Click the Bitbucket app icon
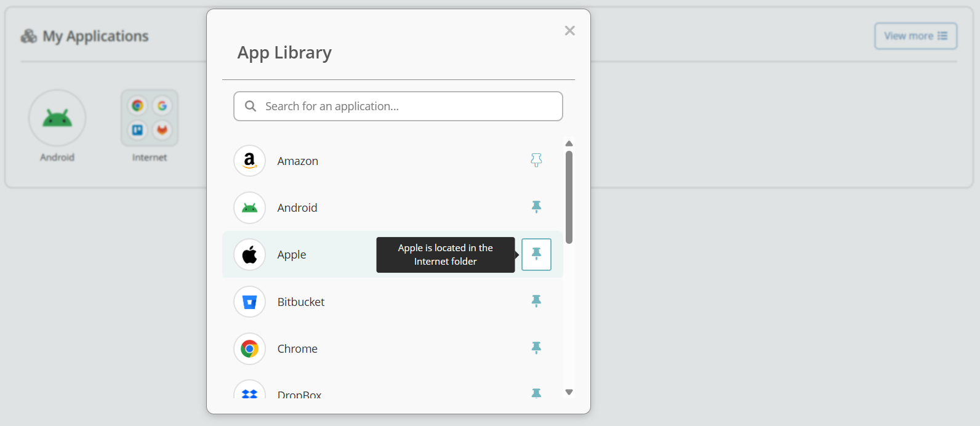This screenshot has height=426, width=980. click(249, 302)
